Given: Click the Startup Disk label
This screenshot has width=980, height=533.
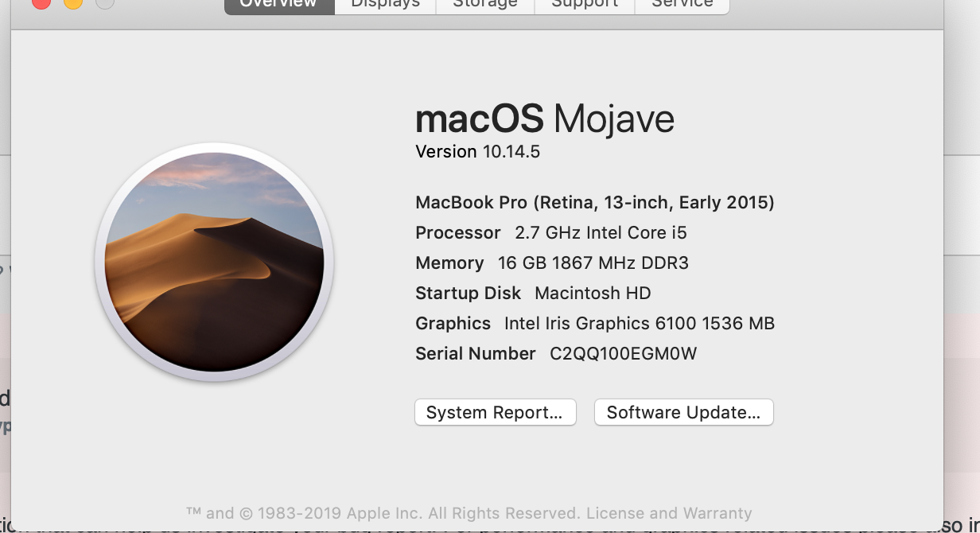Looking at the screenshot, I should (468, 294).
